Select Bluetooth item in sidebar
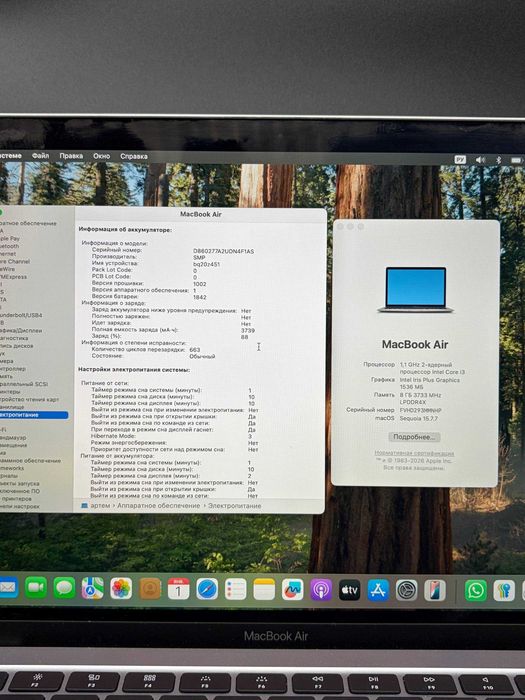Image resolution: width=525 pixels, height=700 pixels. tap(9, 246)
